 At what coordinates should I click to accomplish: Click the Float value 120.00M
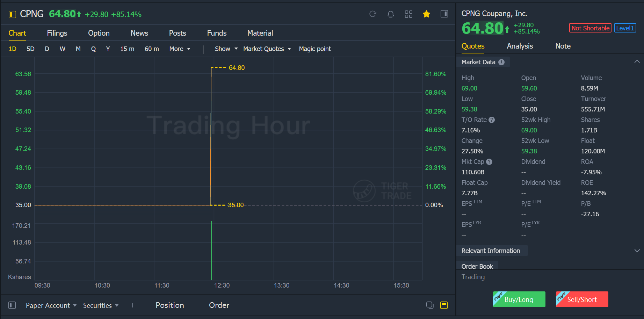click(x=593, y=151)
